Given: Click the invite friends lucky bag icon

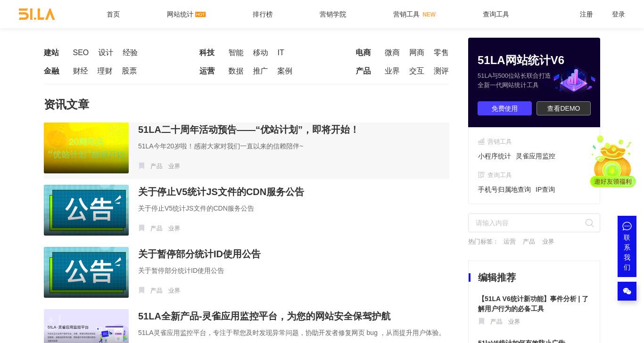Looking at the screenshot, I should (612, 161).
